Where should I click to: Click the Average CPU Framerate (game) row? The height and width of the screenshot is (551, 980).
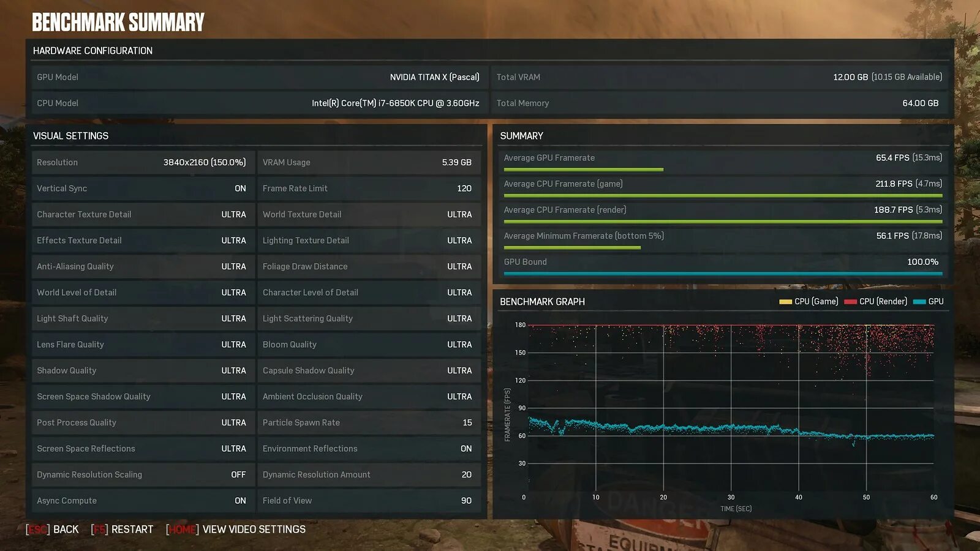point(723,187)
